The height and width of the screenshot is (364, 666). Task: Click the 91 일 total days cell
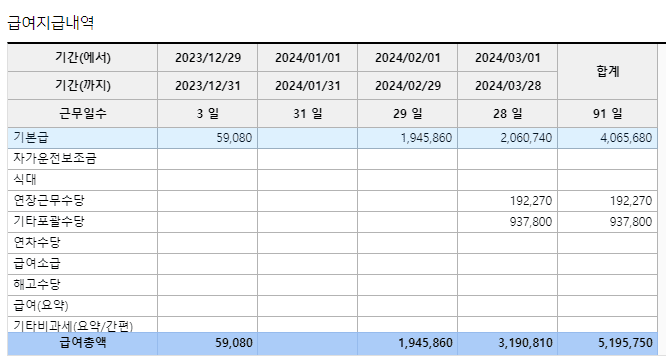[607, 113]
